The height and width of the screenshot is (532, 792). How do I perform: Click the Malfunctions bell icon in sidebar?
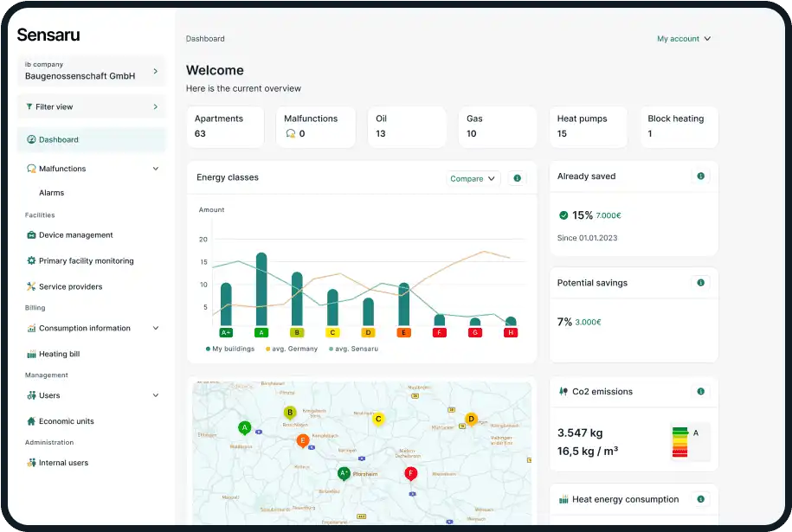click(31, 169)
